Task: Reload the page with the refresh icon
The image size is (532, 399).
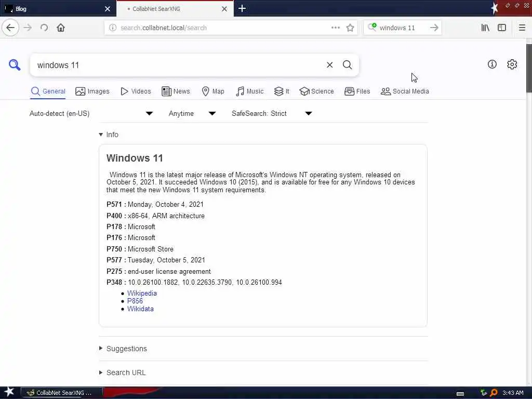Action: pyautogui.click(x=44, y=28)
